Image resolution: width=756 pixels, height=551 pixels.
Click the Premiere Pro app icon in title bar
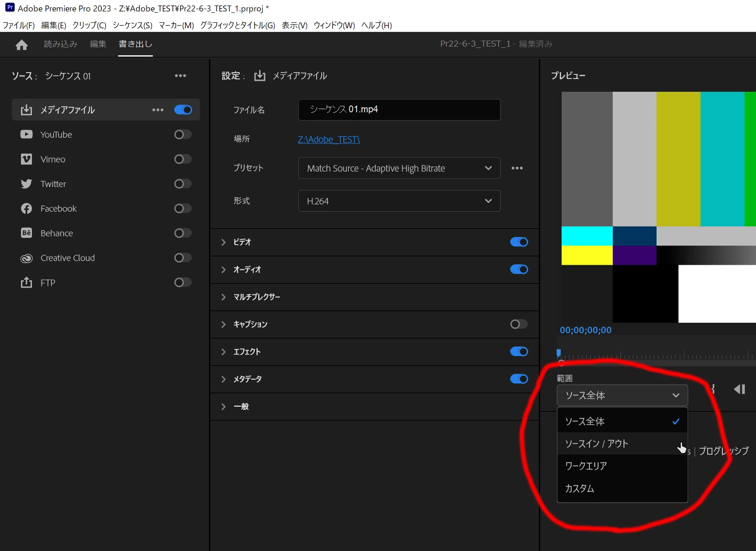(x=10, y=8)
